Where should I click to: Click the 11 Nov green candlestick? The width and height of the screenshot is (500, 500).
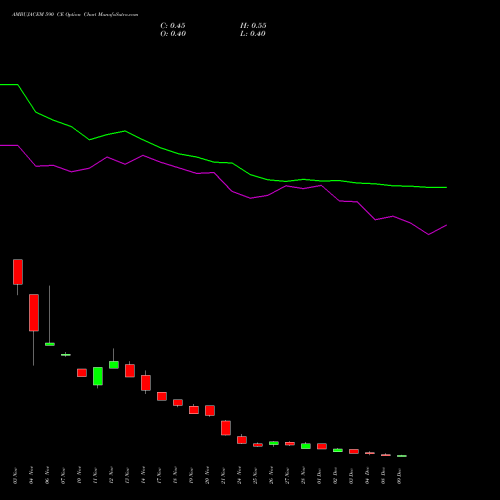(x=98, y=376)
